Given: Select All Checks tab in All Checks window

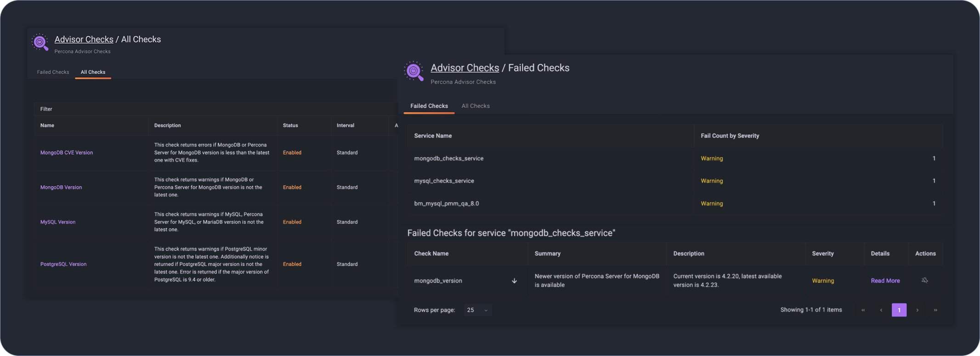Looking at the screenshot, I should [x=93, y=72].
